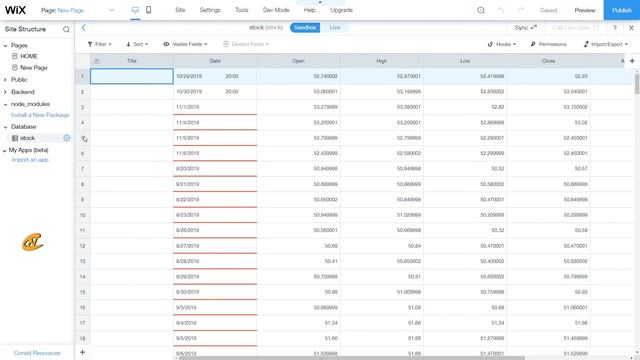Viewport: 640px width, 360px height.
Task: Select row number 7
Action: pos(82,169)
